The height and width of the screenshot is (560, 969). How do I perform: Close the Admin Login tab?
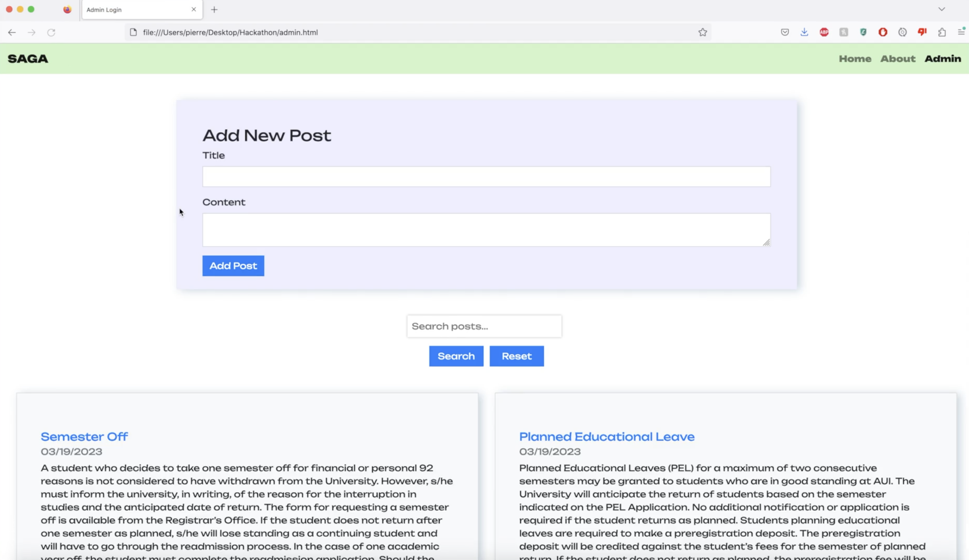(x=194, y=9)
